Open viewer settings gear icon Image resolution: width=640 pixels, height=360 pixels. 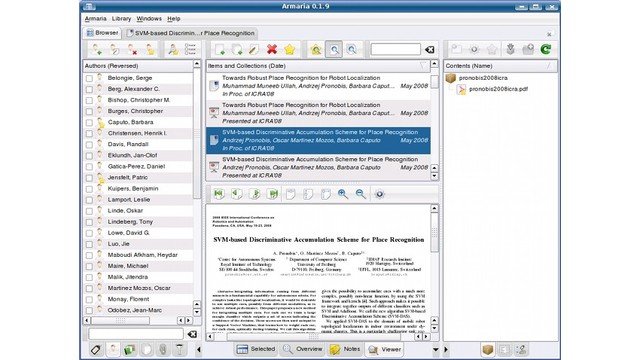click(380, 194)
